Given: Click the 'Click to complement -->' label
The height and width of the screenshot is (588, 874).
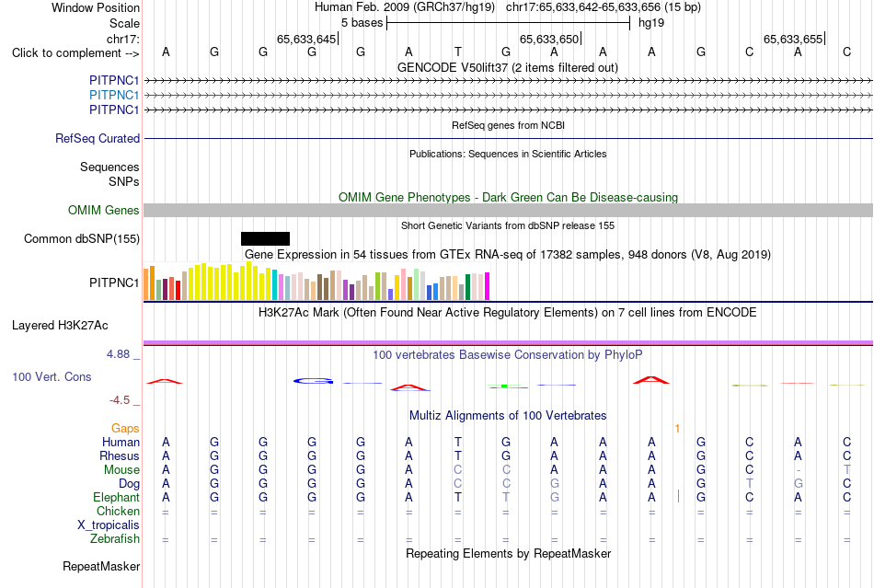Looking at the screenshot, I should pyautogui.click(x=75, y=53).
